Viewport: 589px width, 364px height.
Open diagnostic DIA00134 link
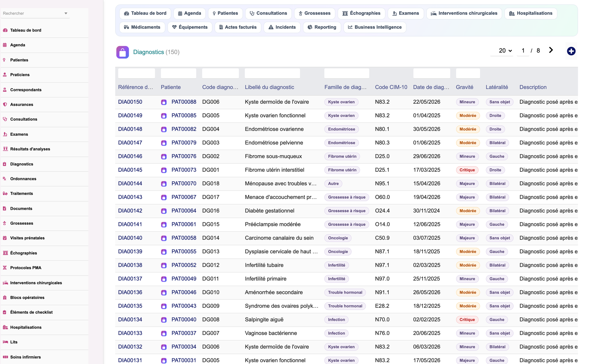coord(130,320)
